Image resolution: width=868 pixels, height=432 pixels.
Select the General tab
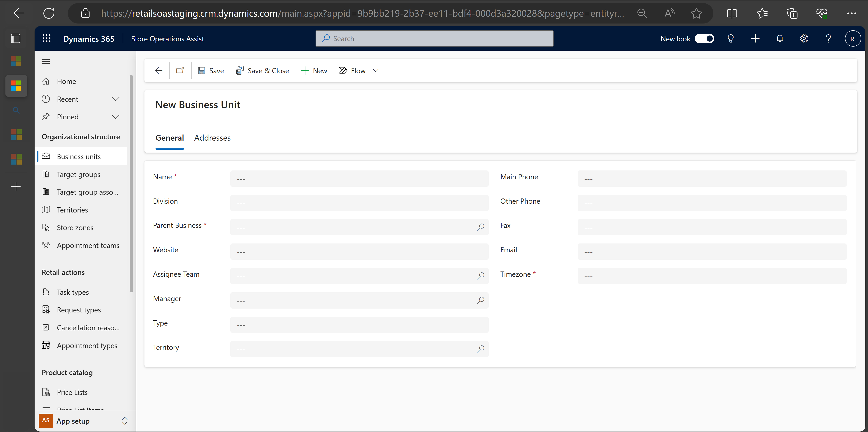[169, 137]
